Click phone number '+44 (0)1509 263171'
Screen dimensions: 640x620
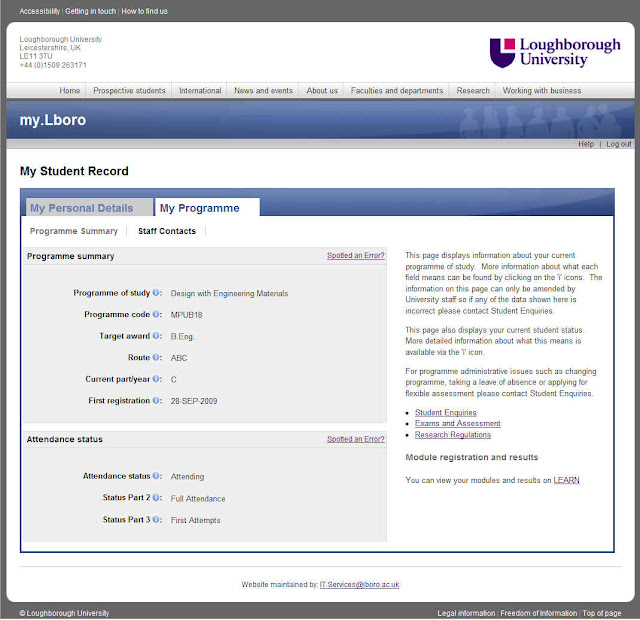click(x=53, y=65)
